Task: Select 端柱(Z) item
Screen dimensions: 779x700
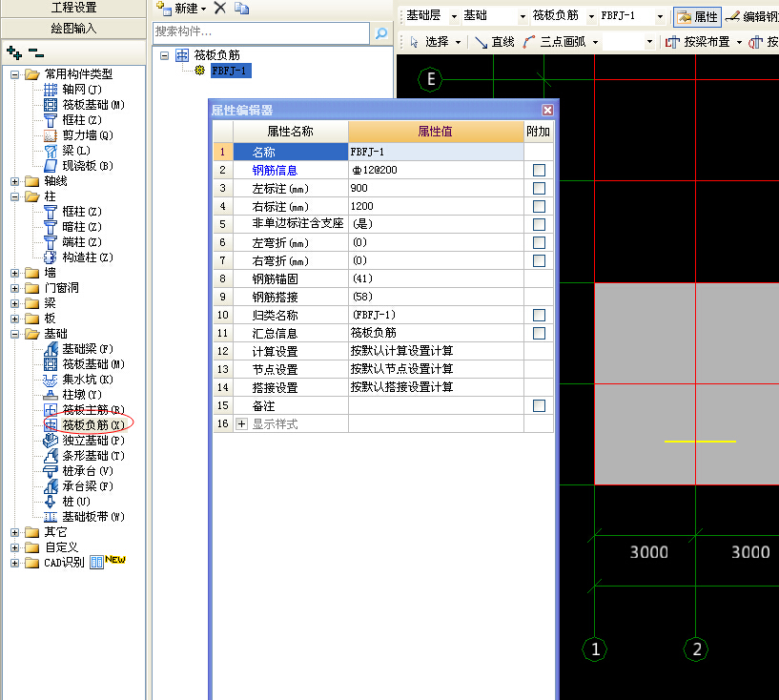Action: 72,242
